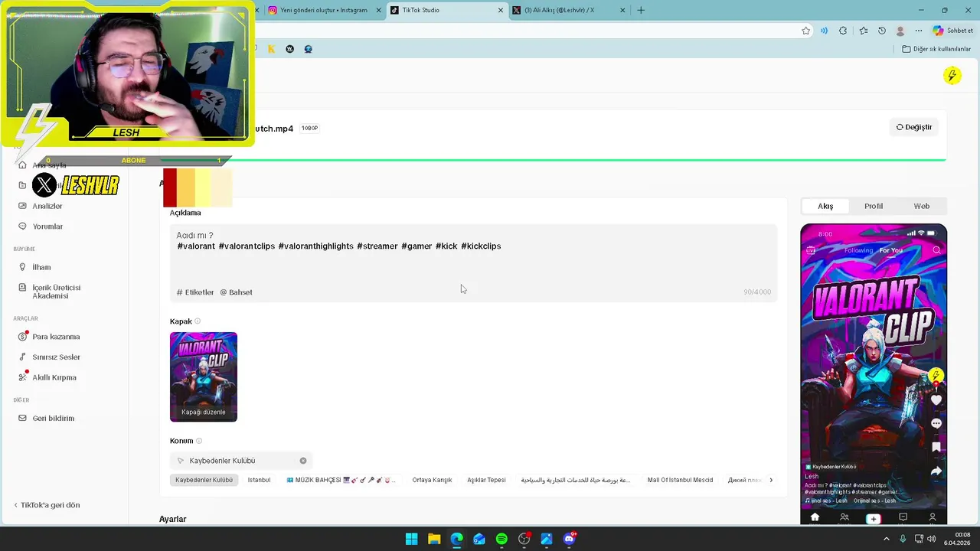Screen dimensions: 980x551
Task: Select Aşıklar Tepesi location chip
Action: [486, 480]
